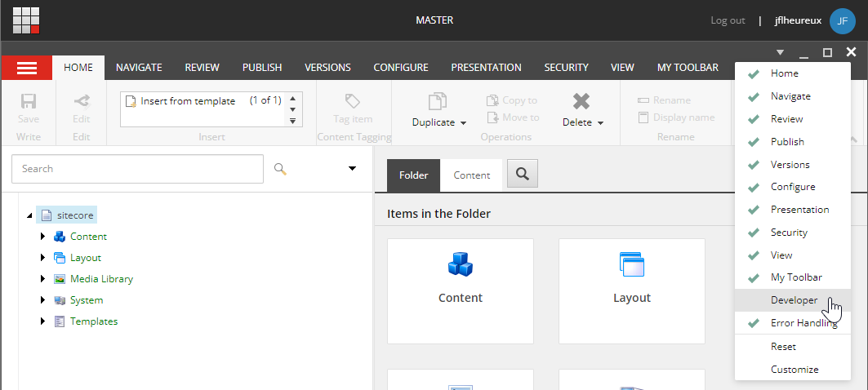
Task: Uncheck Review in the ribbon tab menu
Action: coord(793,119)
